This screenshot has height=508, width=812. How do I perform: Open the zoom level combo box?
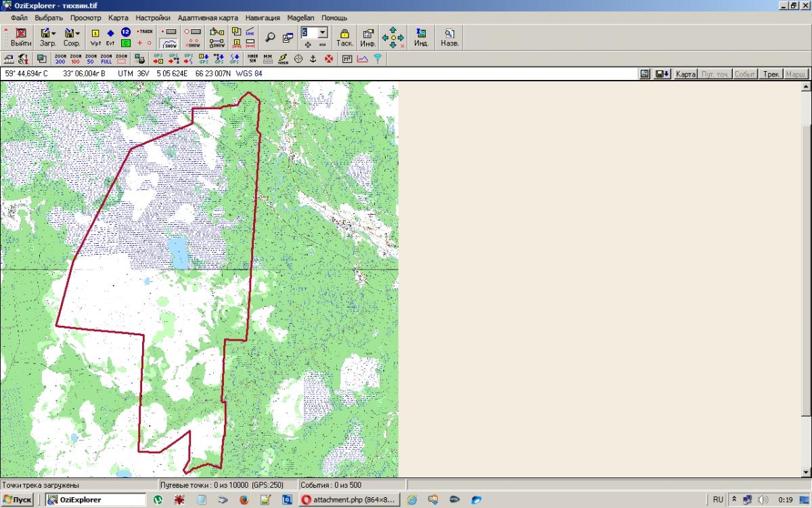click(x=323, y=32)
